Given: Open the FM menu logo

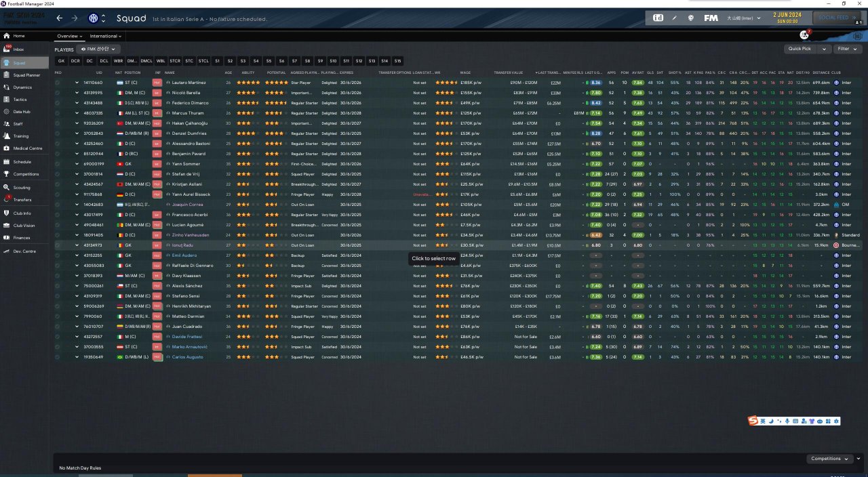Looking at the screenshot, I should 711,18.
